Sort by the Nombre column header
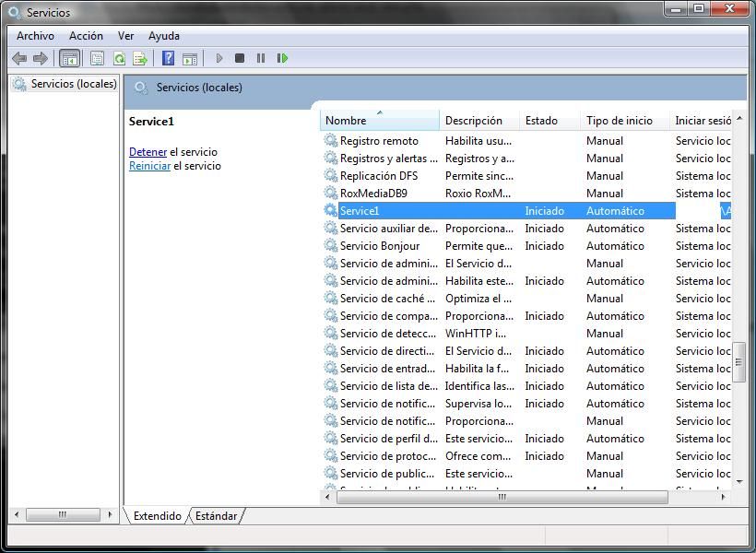Viewport: 756px width, 553px height. tap(379, 121)
